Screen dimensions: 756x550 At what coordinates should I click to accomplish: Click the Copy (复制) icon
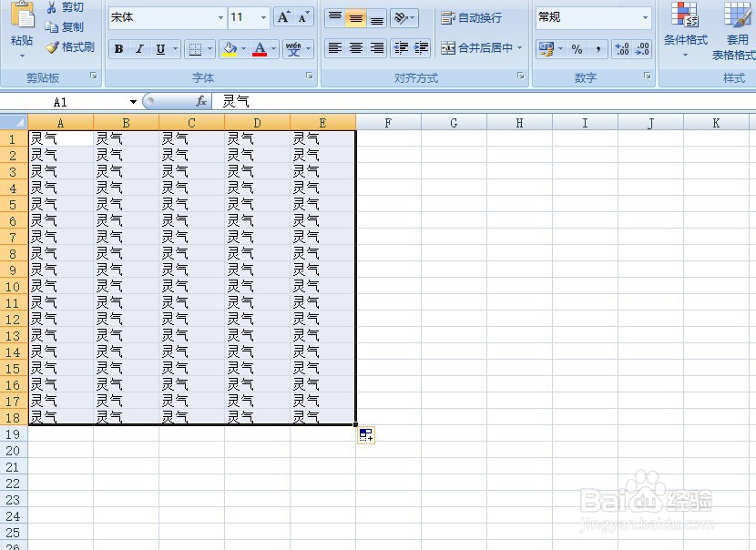51,27
